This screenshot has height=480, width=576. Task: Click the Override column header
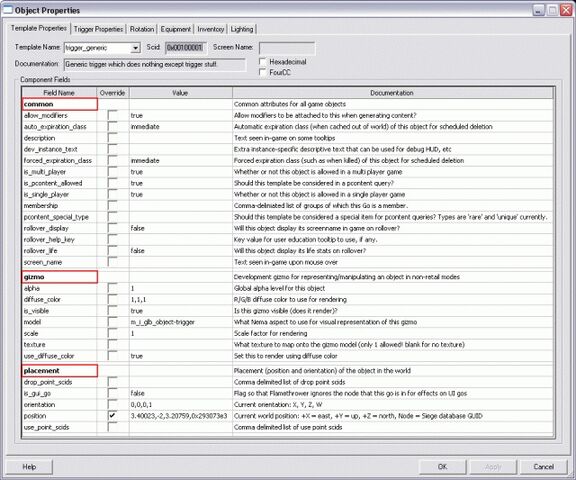coord(112,93)
